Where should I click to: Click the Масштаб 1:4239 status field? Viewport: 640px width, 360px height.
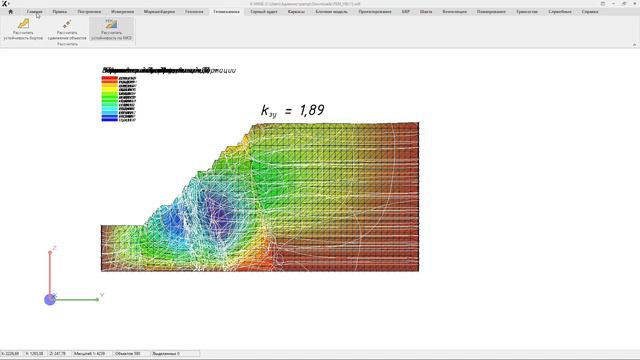coord(91,353)
